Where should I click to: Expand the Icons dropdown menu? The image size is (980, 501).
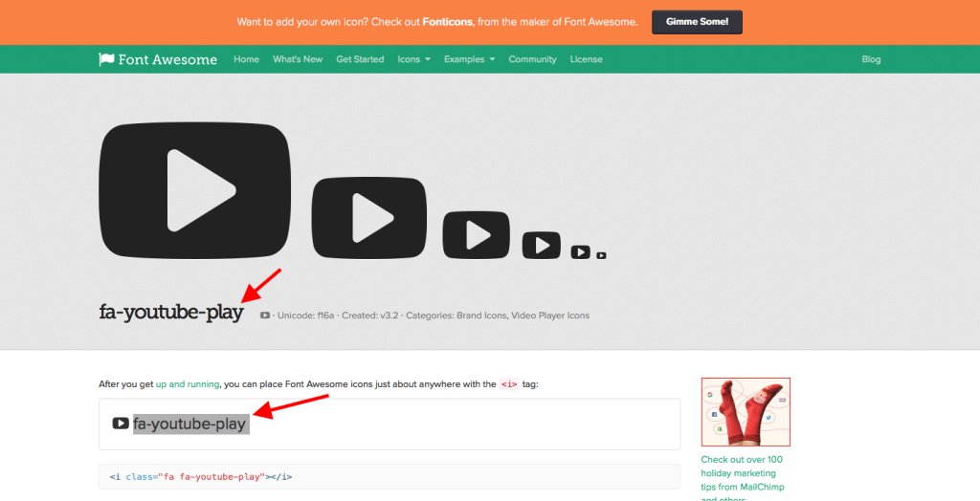pos(413,59)
